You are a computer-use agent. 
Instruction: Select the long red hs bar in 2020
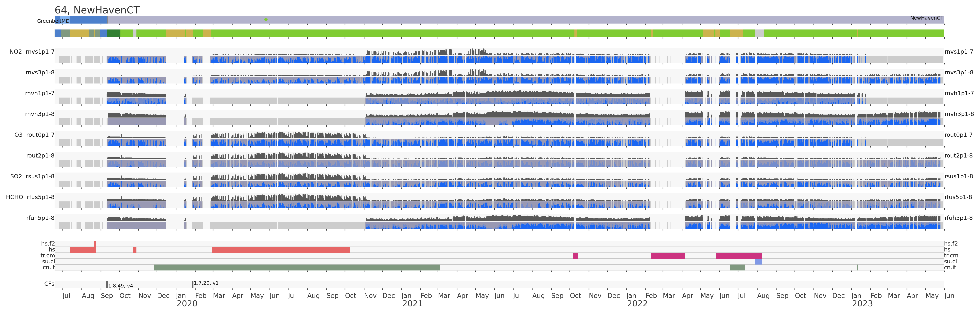281,250
